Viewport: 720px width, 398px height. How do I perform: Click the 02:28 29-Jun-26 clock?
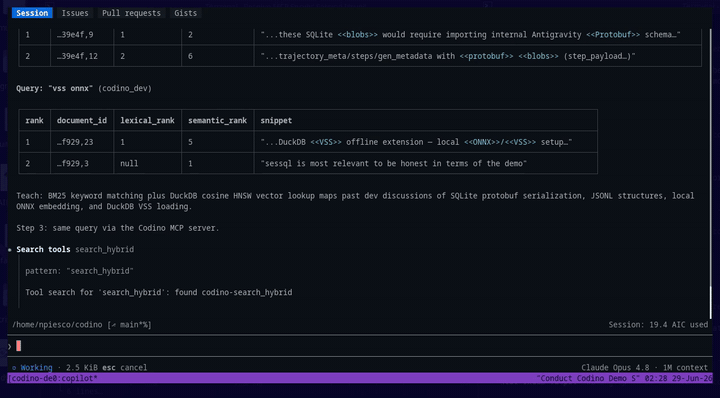[x=679, y=379]
